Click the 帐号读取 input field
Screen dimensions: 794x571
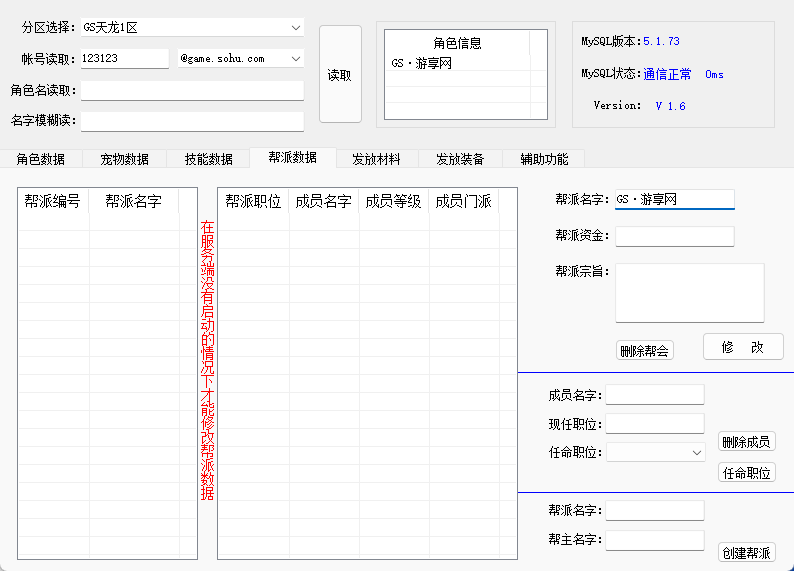(124, 59)
